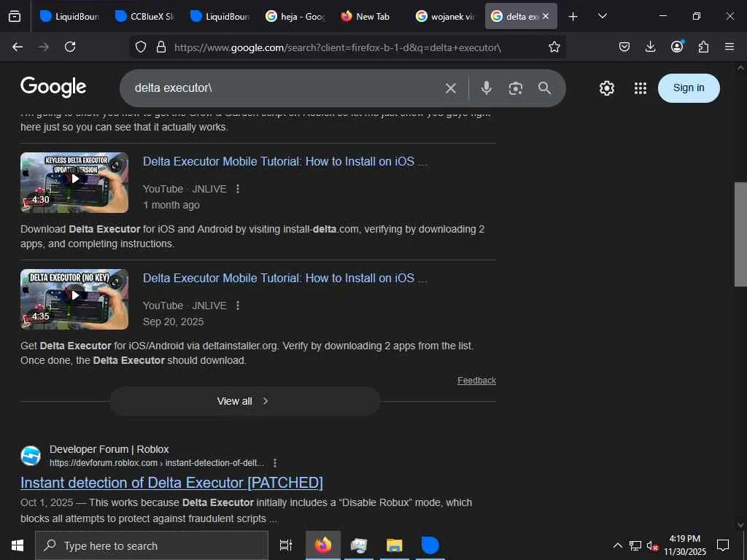Viewport: 747px width, 560px height.
Task: Open Instant detection of Delta Executor link
Action: (171, 483)
